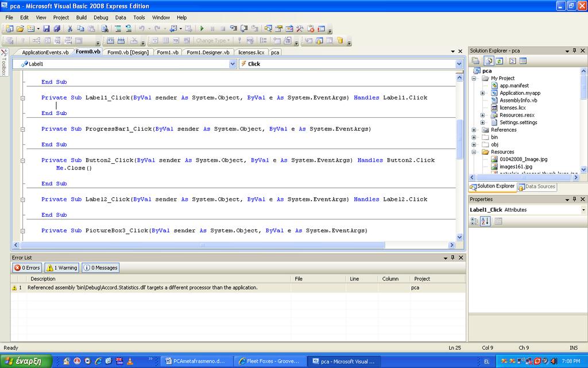588x368 pixels.
Task: Uncomment the selected lines icon
Action: 129,29
